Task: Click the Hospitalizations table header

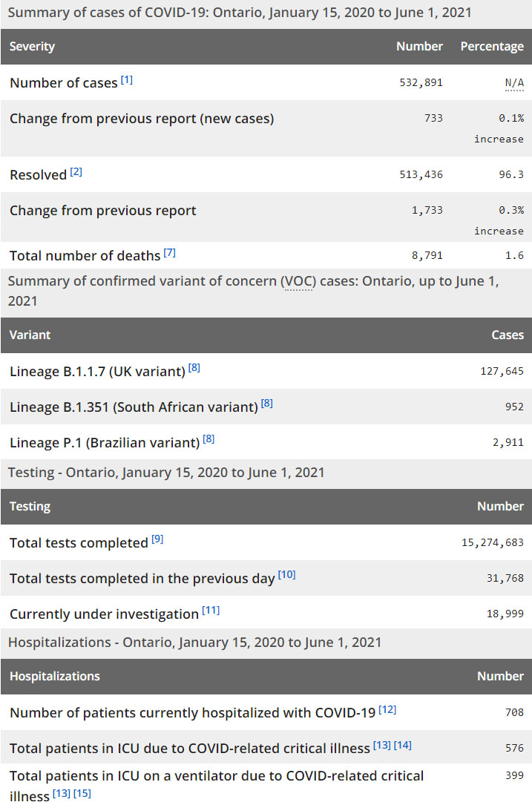Action: pos(55,676)
